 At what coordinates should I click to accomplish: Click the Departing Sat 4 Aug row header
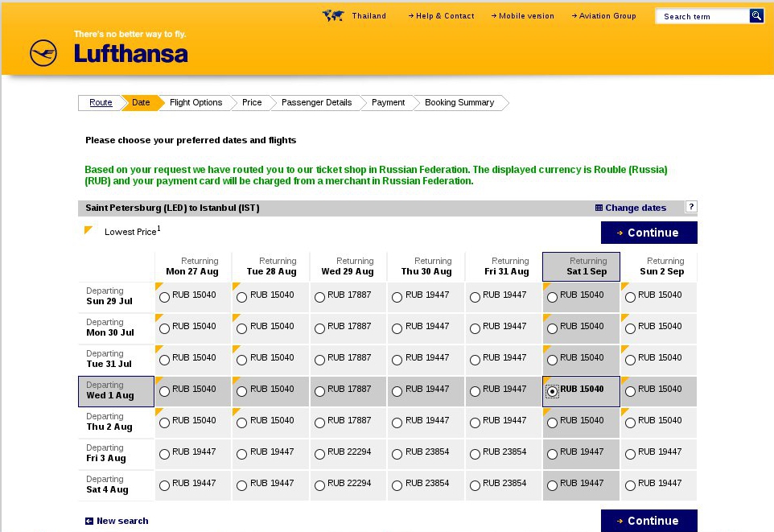(117, 485)
